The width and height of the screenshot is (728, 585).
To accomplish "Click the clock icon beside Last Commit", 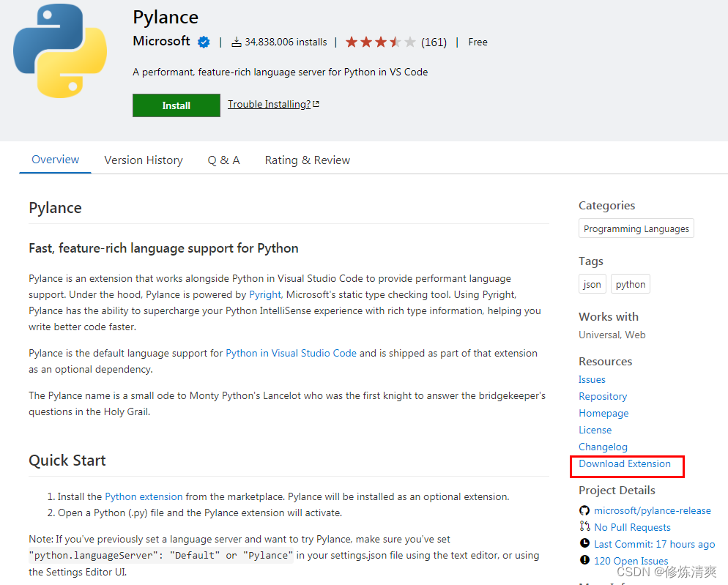I will (584, 543).
